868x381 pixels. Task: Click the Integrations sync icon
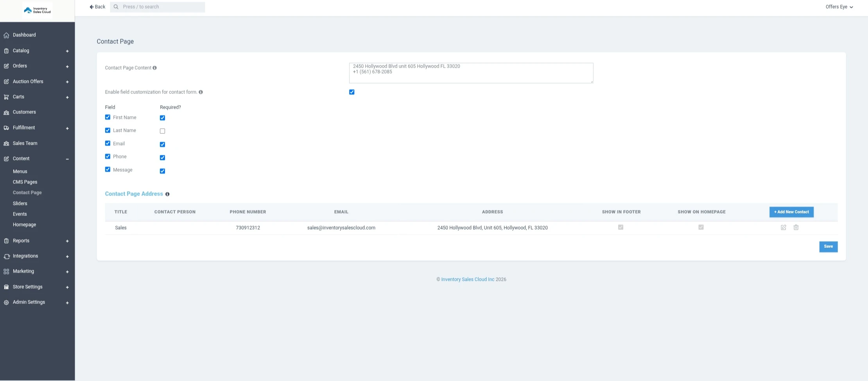pyautogui.click(x=6, y=256)
